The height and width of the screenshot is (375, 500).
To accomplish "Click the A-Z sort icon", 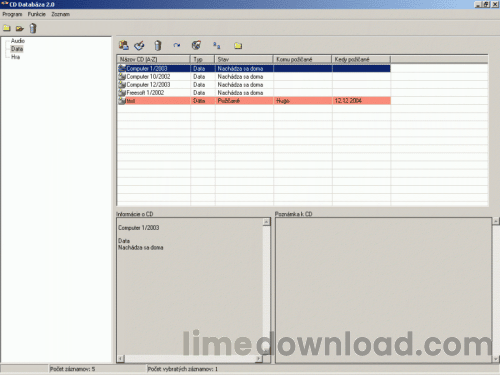I will (x=217, y=45).
